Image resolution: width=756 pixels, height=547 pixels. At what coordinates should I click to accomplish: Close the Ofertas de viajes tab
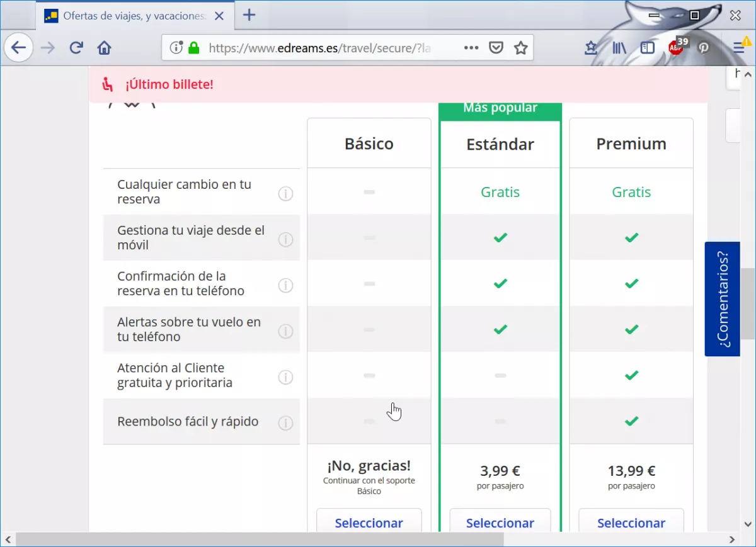click(x=219, y=16)
